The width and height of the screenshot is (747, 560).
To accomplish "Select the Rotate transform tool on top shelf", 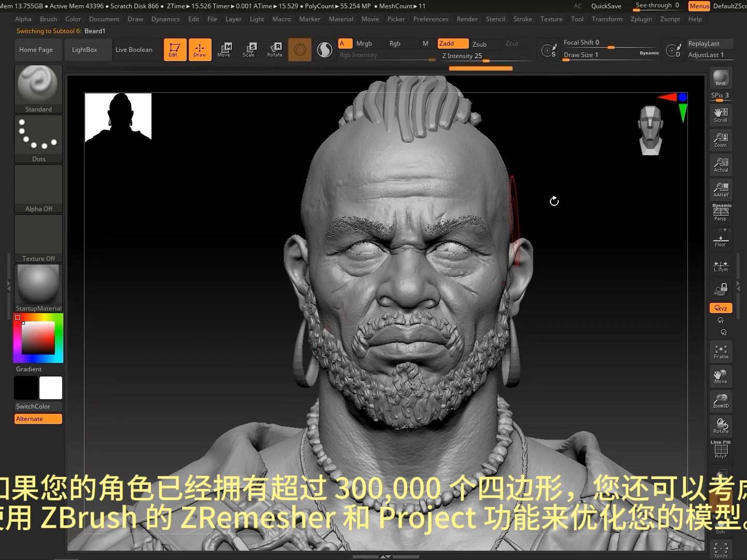I will [x=274, y=50].
